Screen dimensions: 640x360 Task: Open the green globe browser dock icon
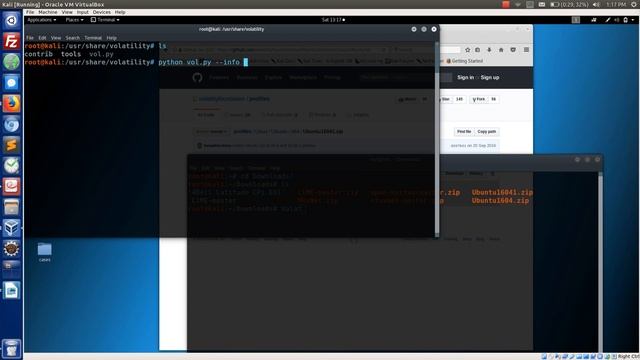[11, 62]
